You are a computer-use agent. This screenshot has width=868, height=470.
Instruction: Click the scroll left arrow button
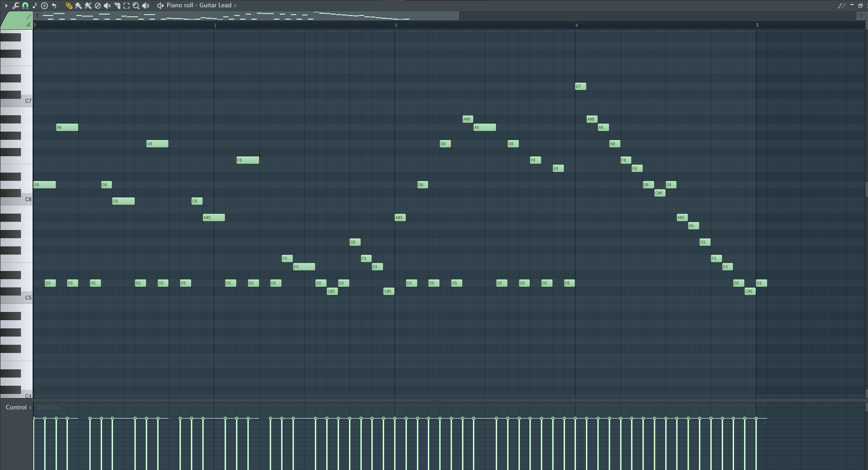[x=37, y=16]
